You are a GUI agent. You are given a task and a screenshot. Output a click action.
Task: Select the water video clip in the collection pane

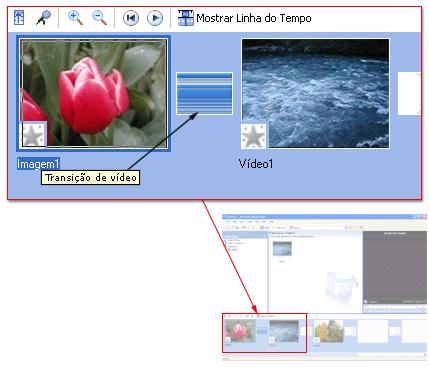282,249
